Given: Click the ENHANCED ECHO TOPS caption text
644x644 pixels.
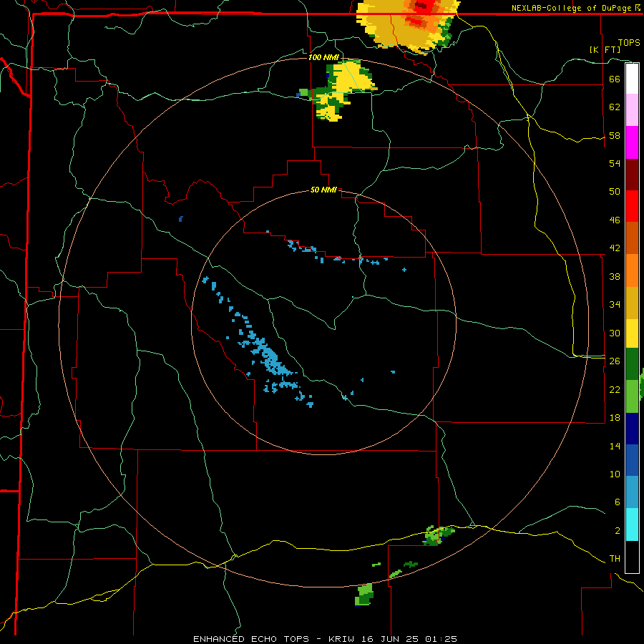Looking at the screenshot, I should 251,639.
